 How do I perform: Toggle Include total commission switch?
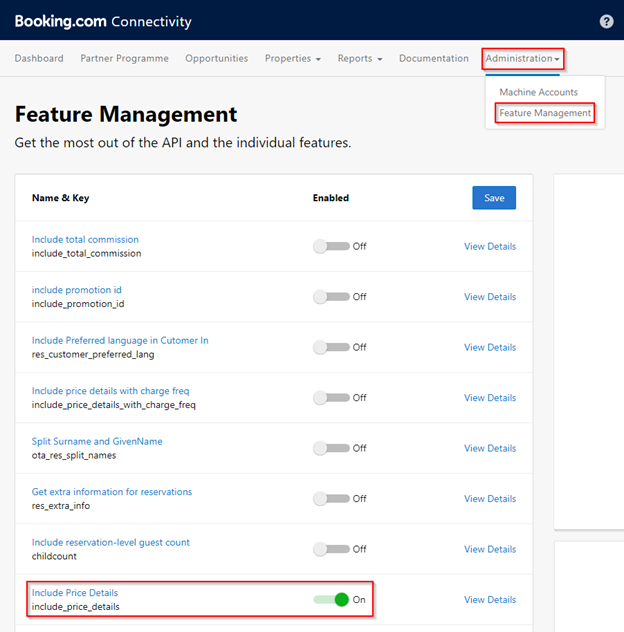pyautogui.click(x=331, y=246)
